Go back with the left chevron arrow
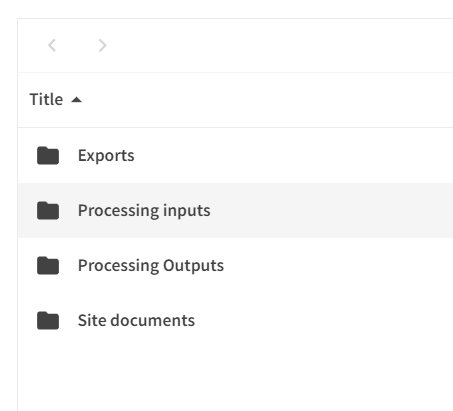 (52, 45)
